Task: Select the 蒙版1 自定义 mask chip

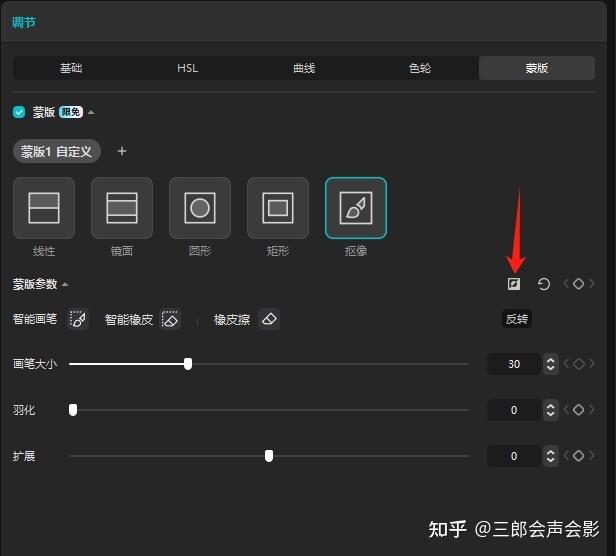Action: point(57,151)
